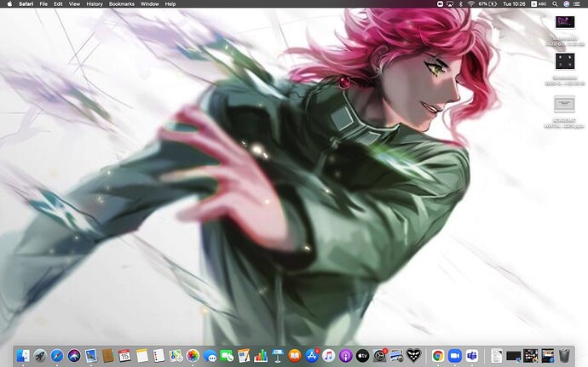This screenshot has height=367, width=588.
Task: Open AirPlay display menu icon
Action: (x=451, y=3)
